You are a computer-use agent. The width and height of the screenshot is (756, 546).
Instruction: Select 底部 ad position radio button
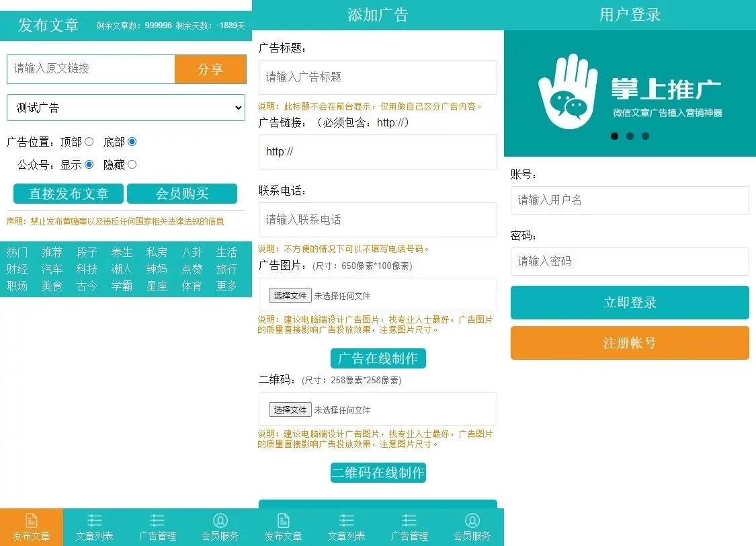[132, 142]
